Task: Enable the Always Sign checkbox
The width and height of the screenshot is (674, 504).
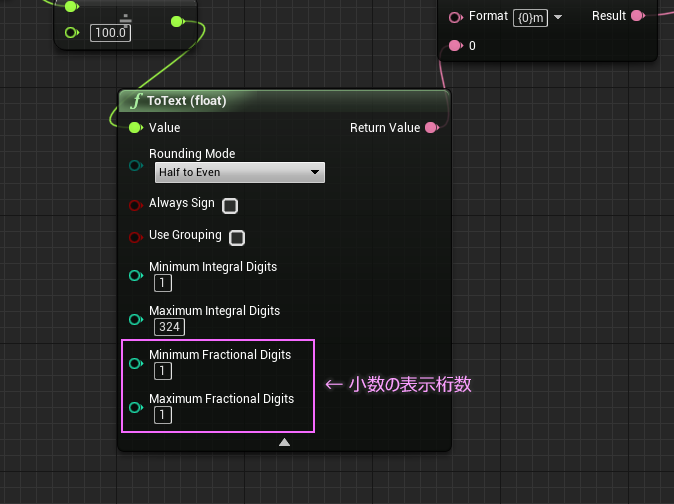Action: [230, 206]
